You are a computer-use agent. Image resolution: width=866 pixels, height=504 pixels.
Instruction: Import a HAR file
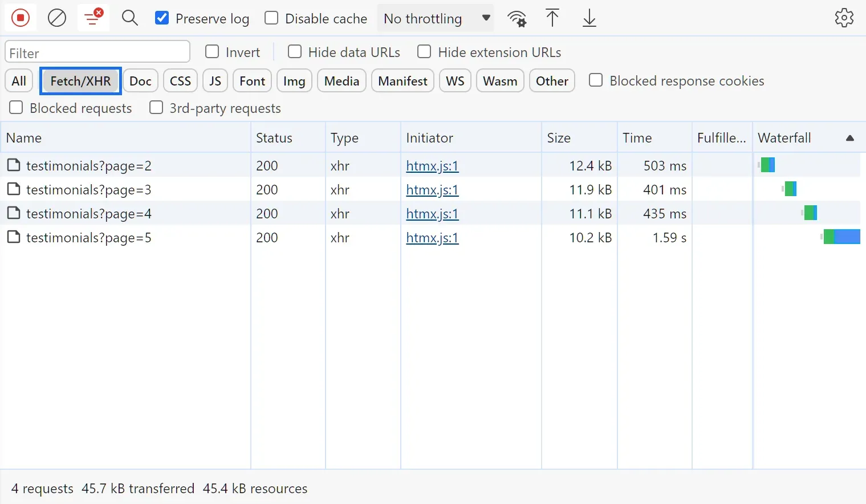[x=552, y=18]
